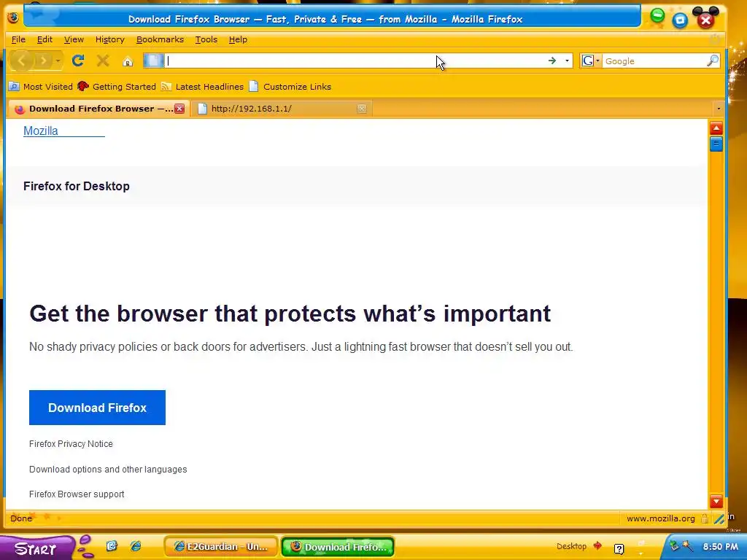Click the question mark icon in taskbar
The height and width of the screenshot is (560, 747).
point(619,549)
